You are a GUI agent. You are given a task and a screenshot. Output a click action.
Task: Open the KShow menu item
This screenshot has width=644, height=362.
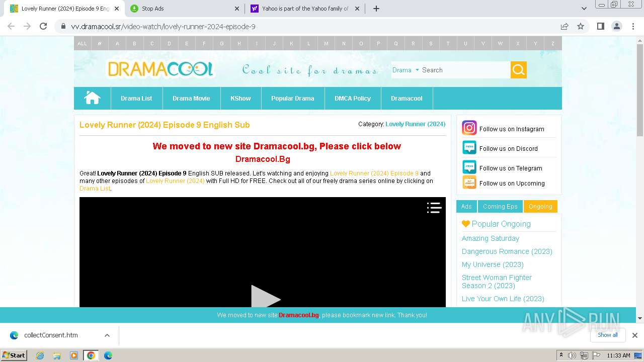[240, 98]
